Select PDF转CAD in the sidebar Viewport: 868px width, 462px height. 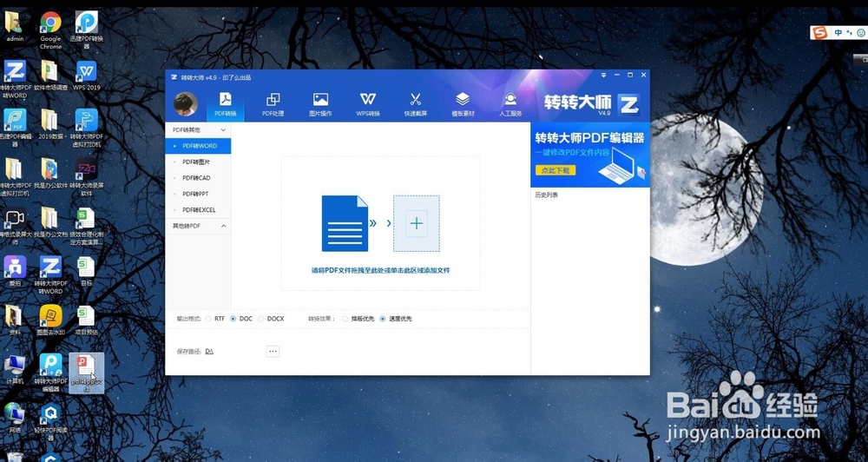point(198,178)
